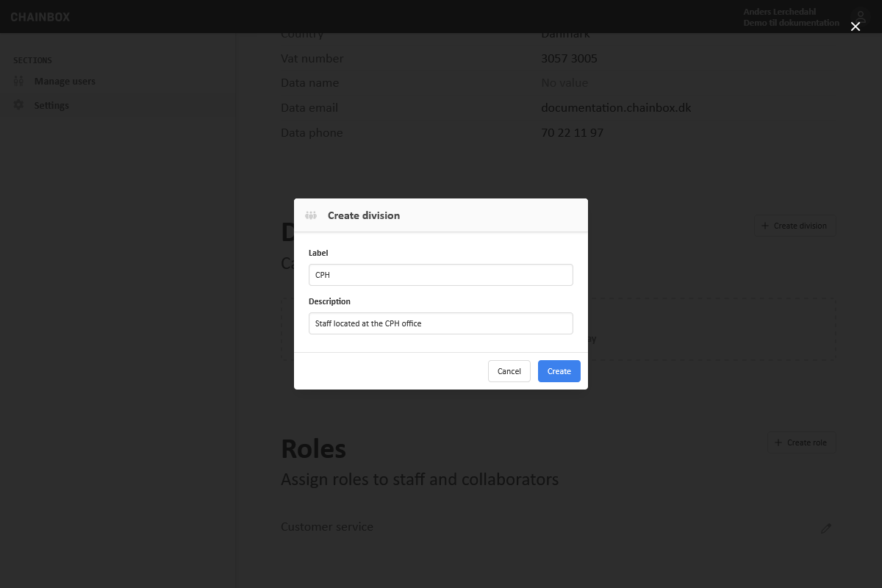Select the documentation.chainbox.dk email value
Screen dimensions: 882x588
(x=616, y=107)
